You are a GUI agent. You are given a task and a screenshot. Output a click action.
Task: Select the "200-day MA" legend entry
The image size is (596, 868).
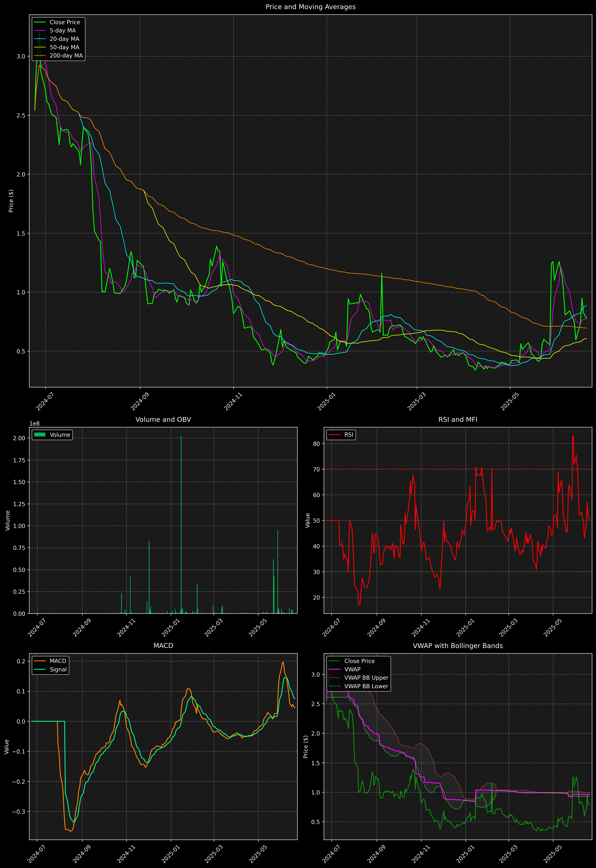point(66,56)
